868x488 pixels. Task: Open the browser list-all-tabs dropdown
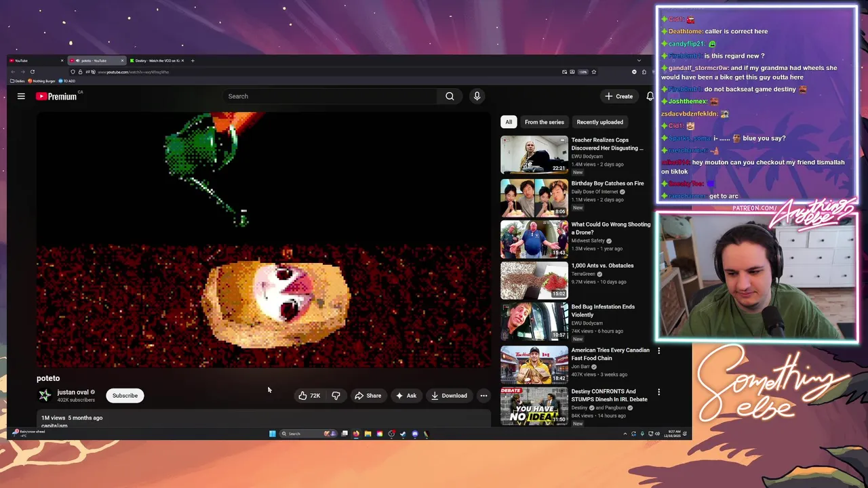coord(639,60)
